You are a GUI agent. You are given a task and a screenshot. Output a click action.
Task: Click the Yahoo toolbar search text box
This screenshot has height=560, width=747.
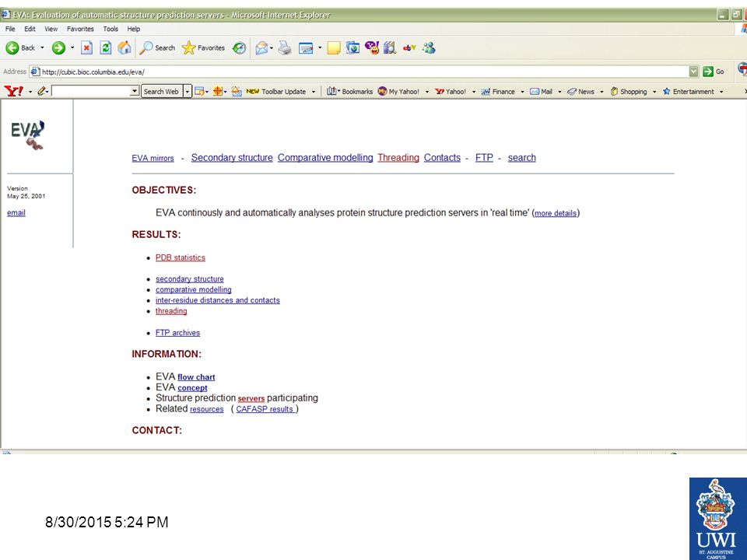[90, 92]
